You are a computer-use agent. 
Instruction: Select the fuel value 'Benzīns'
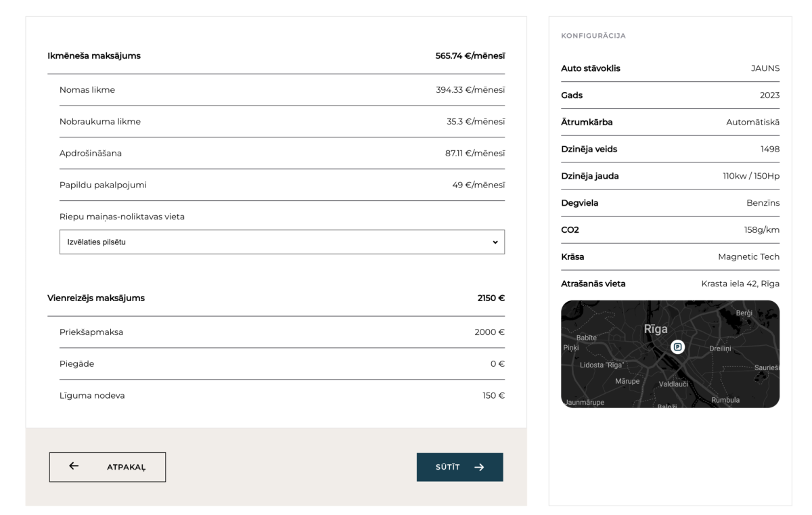click(x=763, y=203)
